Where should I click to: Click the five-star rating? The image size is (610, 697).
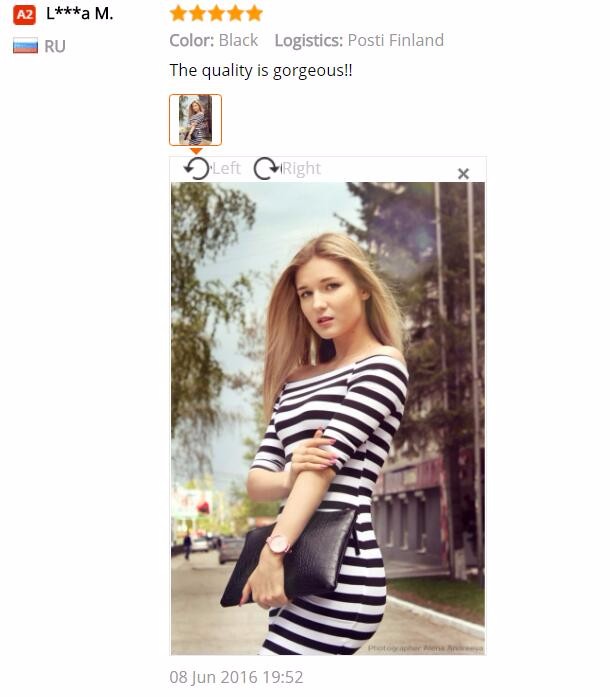(216, 13)
